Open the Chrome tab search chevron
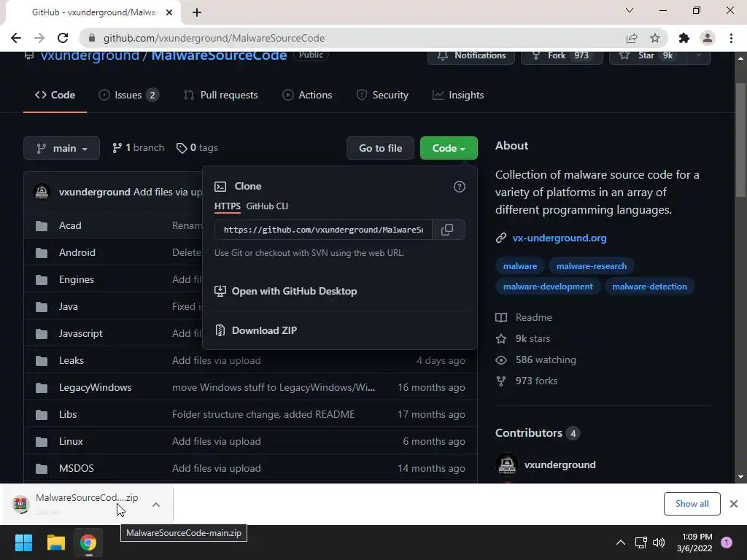This screenshot has width=747, height=560. (x=630, y=10)
